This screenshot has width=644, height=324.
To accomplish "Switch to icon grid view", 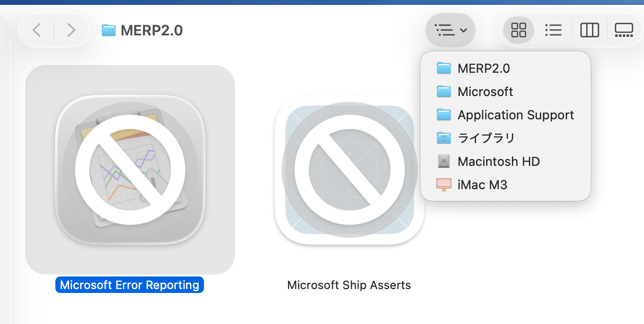I will coord(519,31).
